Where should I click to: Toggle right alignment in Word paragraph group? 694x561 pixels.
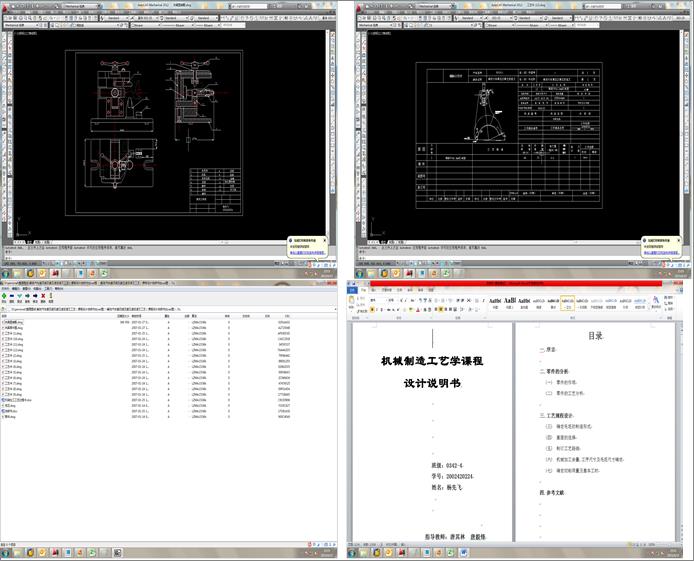point(447,309)
